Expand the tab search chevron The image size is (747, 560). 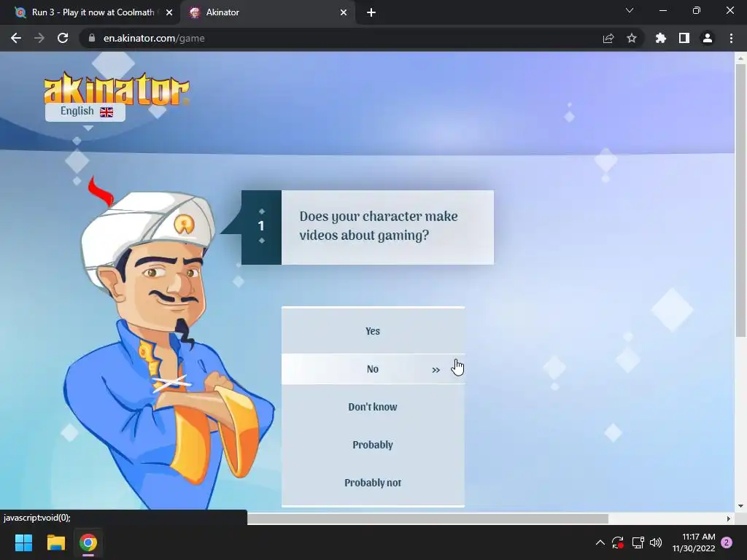click(x=630, y=10)
